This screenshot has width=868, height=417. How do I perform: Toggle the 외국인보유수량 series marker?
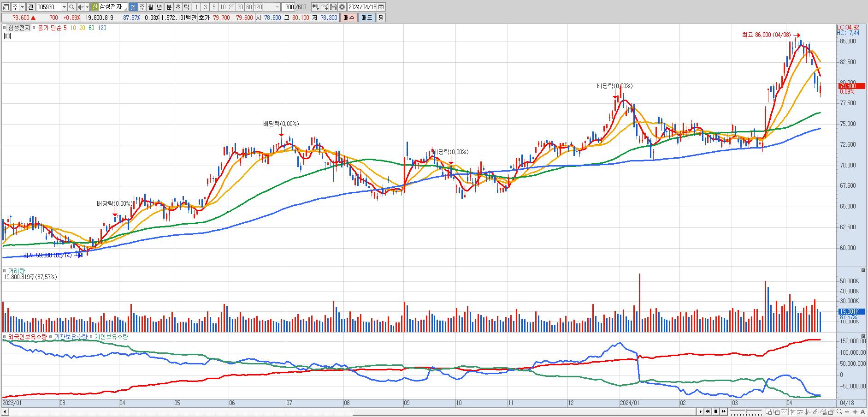5,337
